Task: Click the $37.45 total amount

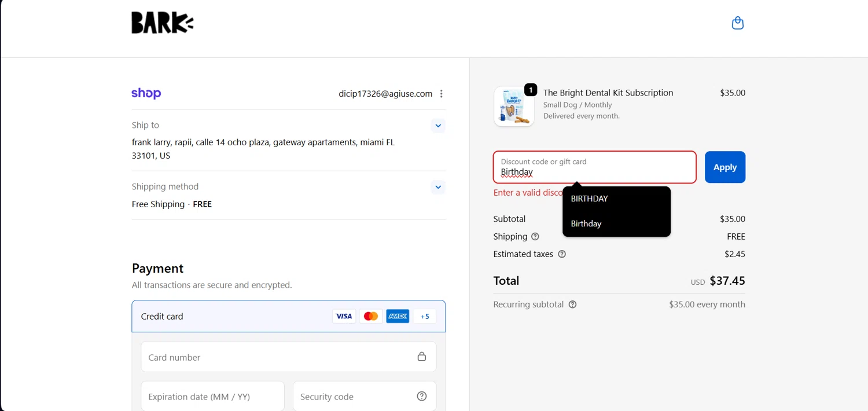Action: tap(727, 281)
